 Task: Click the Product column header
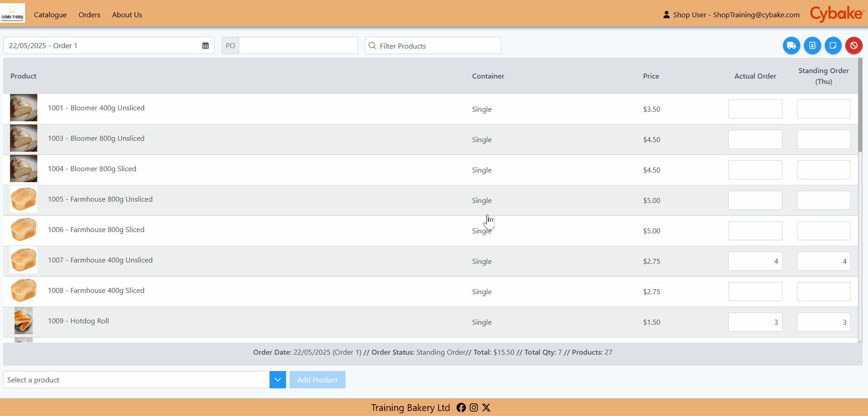click(x=24, y=76)
